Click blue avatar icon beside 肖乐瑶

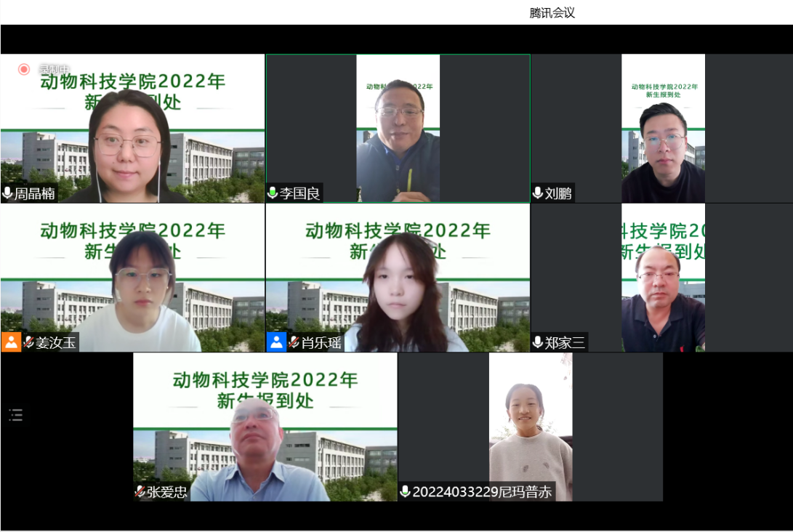pos(277,342)
